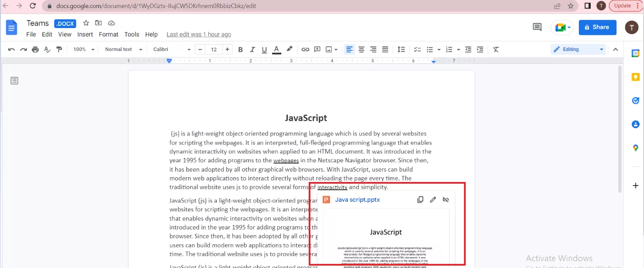This screenshot has width=644, height=268.
Task: Open the Last edit was 1 hour ago link
Action: pos(199,35)
